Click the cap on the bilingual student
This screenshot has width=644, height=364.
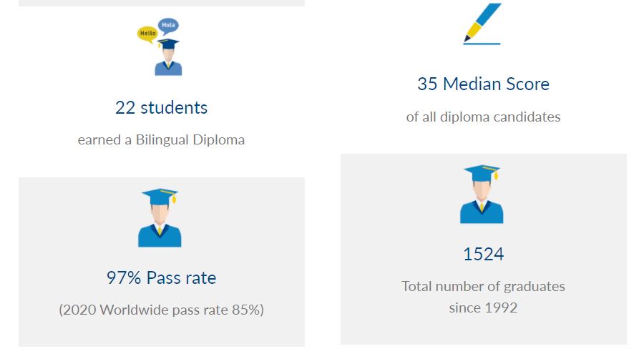click(x=169, y=44)
